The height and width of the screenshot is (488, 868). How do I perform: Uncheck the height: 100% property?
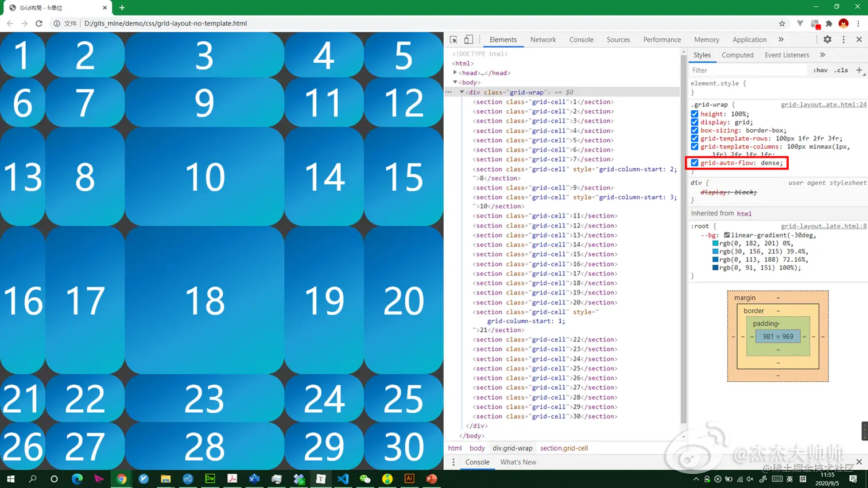point(695,114)
